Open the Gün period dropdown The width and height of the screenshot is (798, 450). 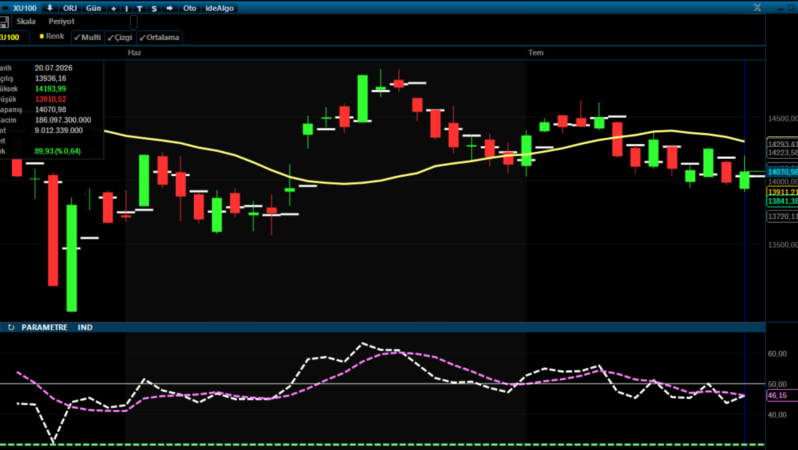pyautogui.click(x=93, y=8)
